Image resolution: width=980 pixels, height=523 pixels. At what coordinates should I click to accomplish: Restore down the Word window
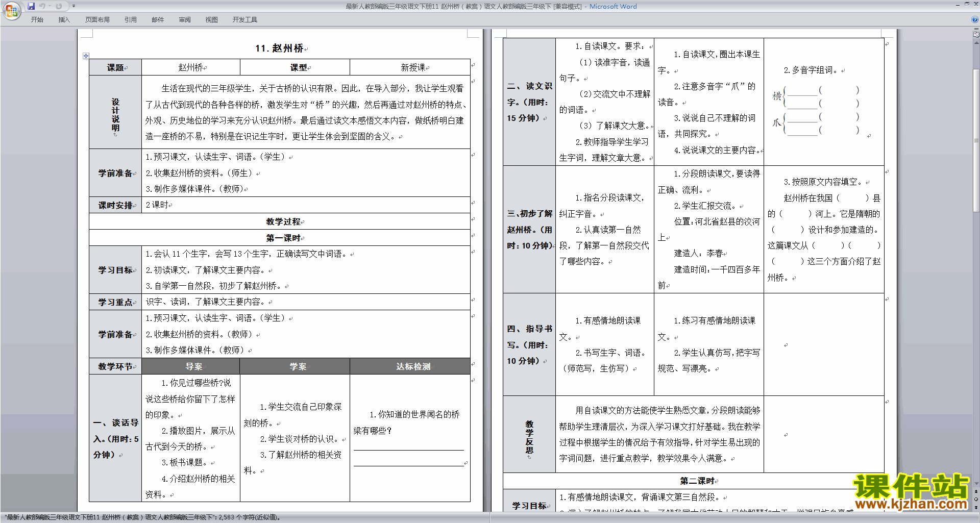pos(967,4)
